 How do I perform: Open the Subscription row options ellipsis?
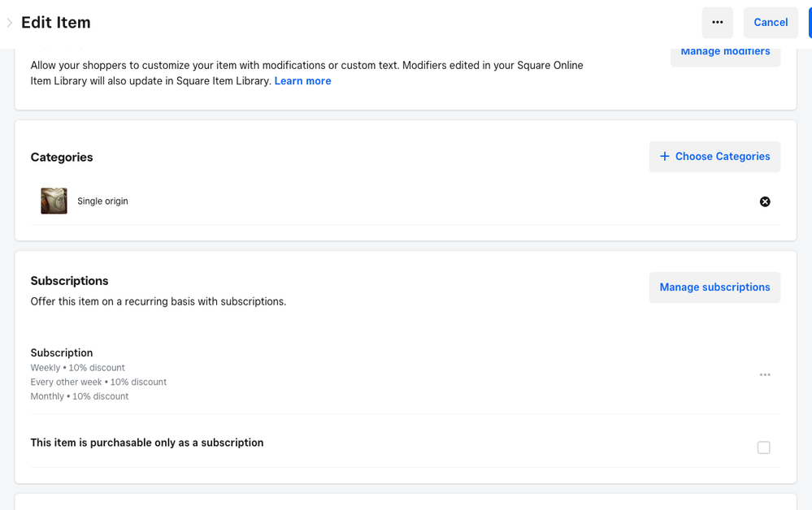(765, 374)
